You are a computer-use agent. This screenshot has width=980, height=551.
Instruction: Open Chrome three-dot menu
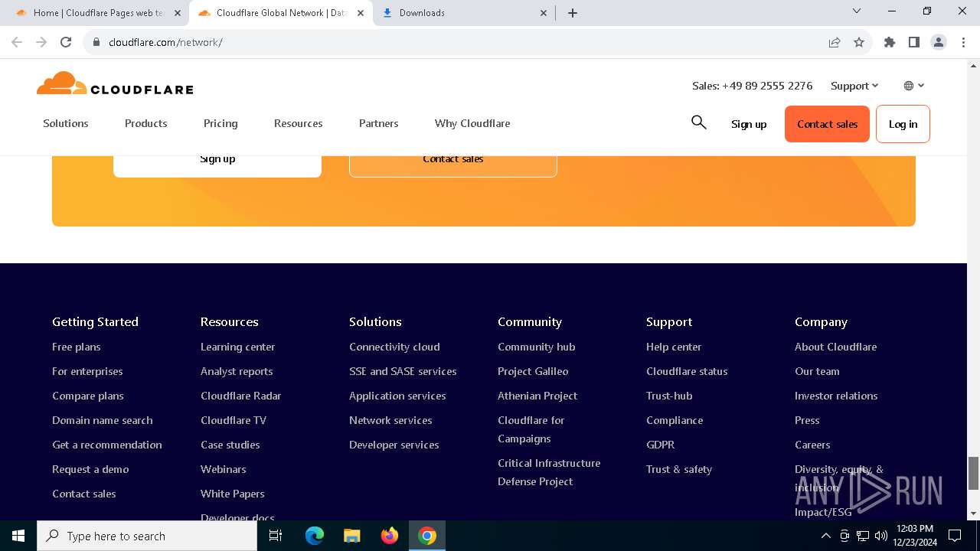click(963, 42)
